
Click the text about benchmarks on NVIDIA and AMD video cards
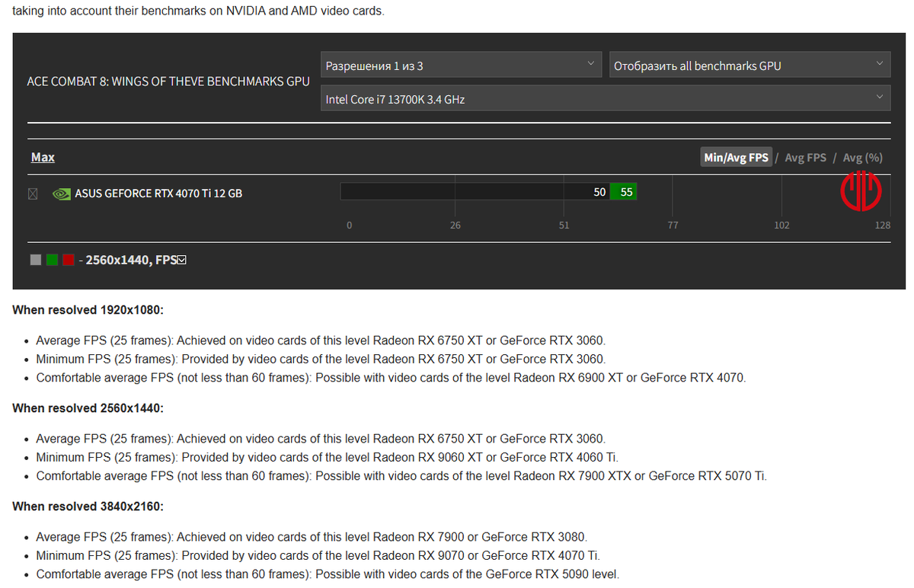coord(199,11)
